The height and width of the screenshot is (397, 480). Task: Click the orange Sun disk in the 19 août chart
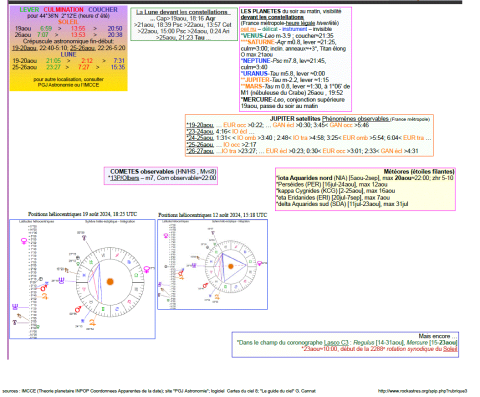tap(110, 282)
